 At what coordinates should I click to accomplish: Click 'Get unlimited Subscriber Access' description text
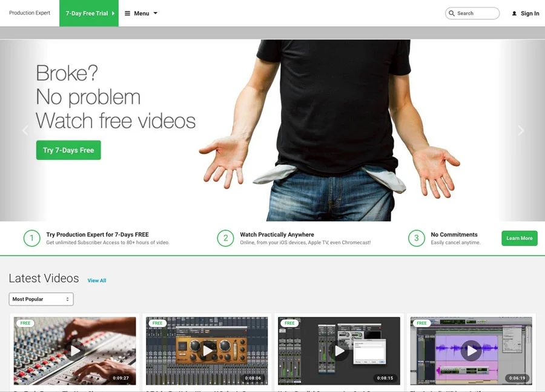(108, 242)
